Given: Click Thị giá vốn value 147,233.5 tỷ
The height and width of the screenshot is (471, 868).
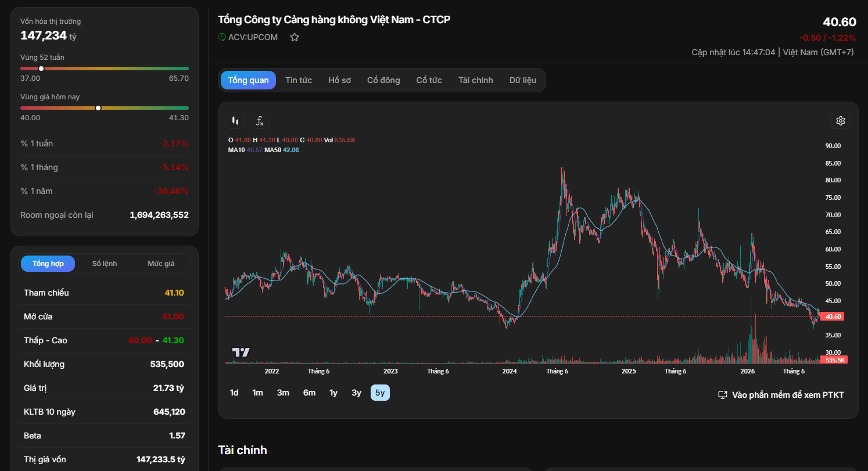Looking at the screenshot, I should coord(161,459).
